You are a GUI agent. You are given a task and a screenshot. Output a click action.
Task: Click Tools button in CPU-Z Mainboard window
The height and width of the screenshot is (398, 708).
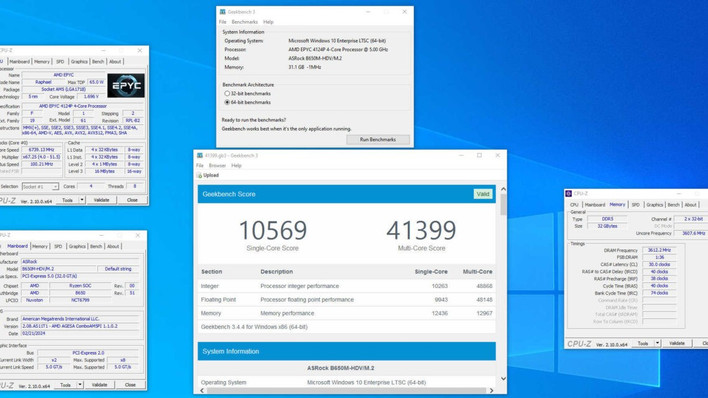tap(66, 385)
